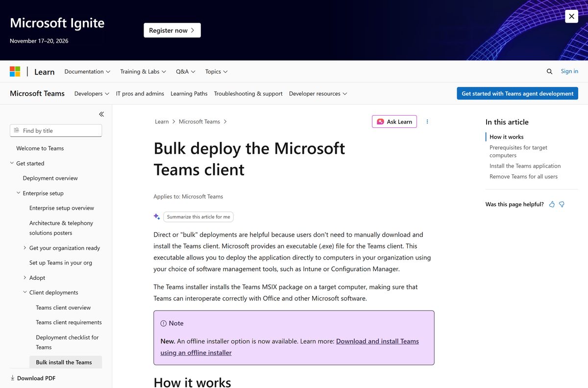Jump to Install the Teams application

pos(525,166)
